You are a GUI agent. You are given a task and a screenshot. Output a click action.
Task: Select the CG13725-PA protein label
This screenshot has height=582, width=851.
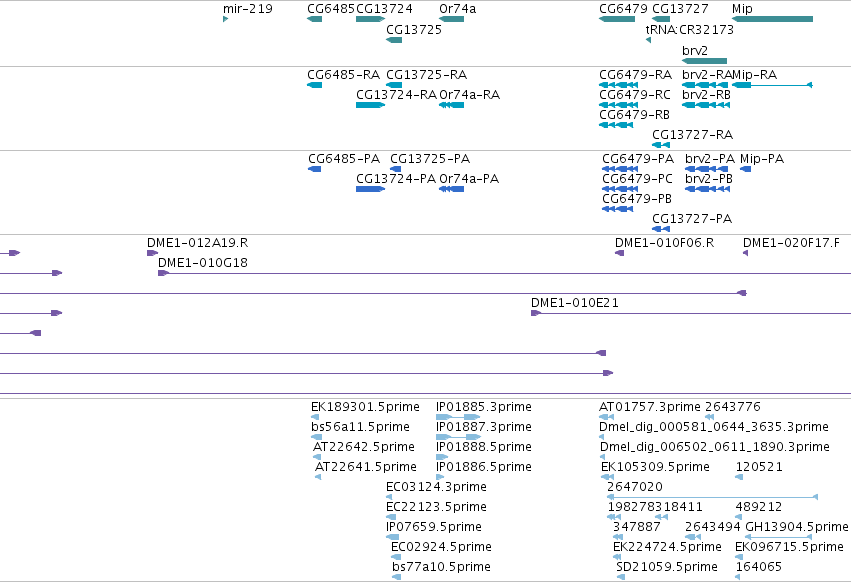pyautogui.click(x=430, y=159)
